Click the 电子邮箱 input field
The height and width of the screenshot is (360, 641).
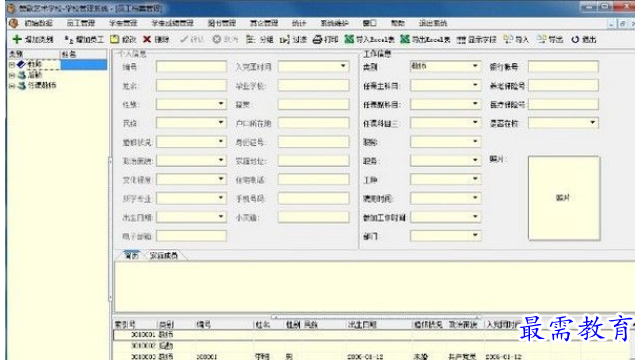[x=191, y=236]
